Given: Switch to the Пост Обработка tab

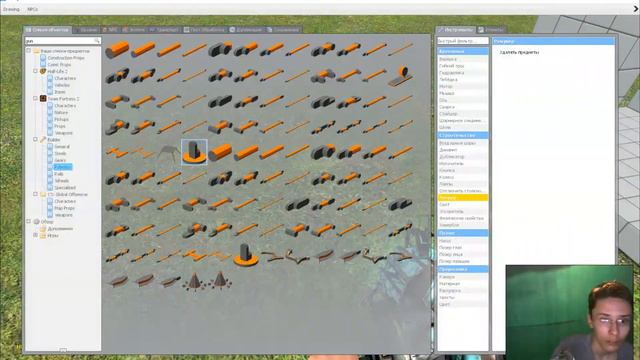Looking at the screenshot, I should [x=204, y=30].
